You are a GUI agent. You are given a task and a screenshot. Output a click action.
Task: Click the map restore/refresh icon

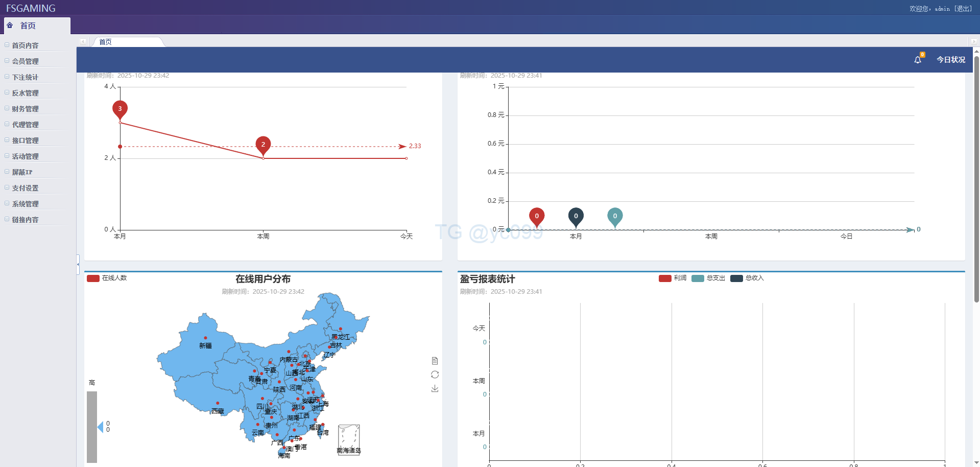point(435,375)
